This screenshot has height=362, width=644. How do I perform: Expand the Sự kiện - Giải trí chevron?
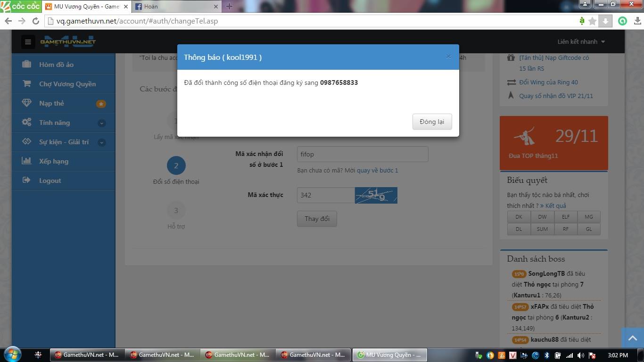tap(101, 142)
